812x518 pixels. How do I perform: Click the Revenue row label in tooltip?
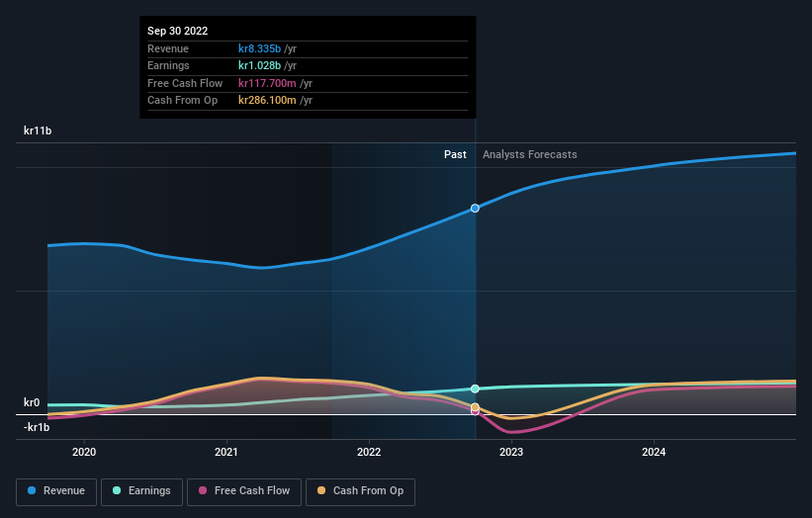tap(168, 48)
